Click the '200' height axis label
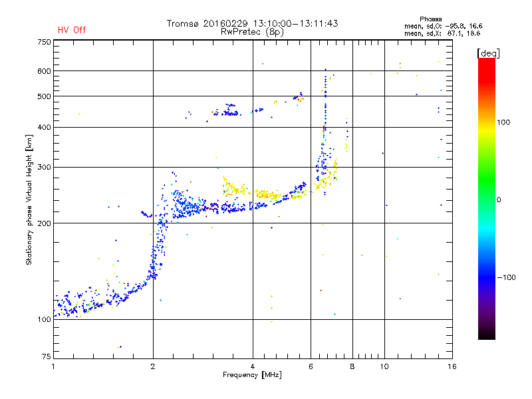Image resolution: width=532 pixels, height=399 pixels. [44, 223]
